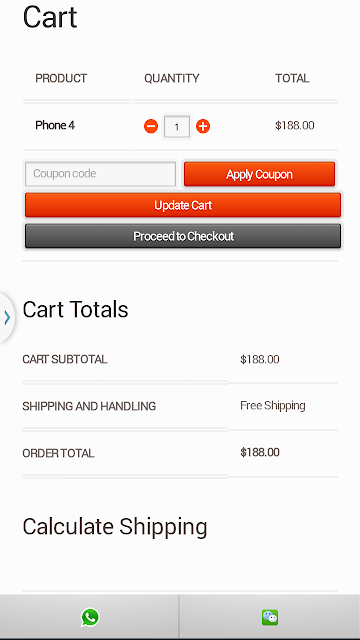Decrease Phone 4 quantity with minus icon

[151, 126]
